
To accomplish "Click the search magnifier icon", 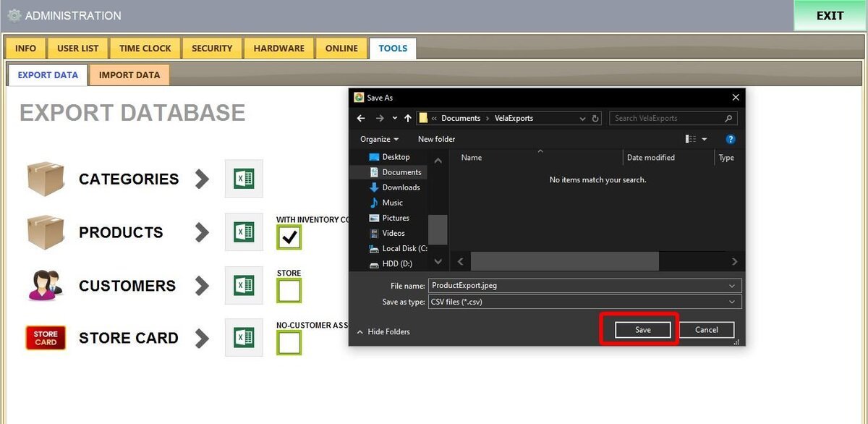I will coord(728,118).
